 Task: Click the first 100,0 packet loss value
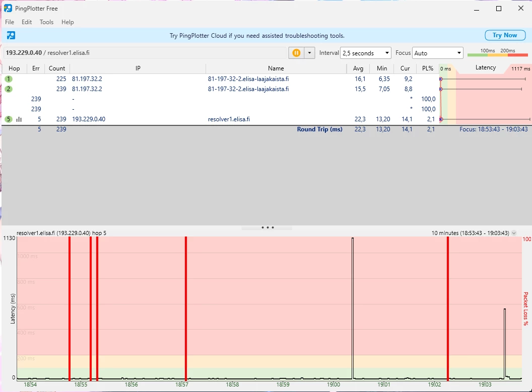coord(428,99)
